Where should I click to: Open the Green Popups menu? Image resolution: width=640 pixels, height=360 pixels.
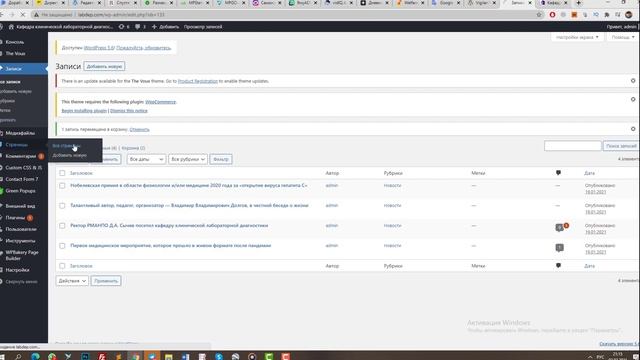point(20,191)
